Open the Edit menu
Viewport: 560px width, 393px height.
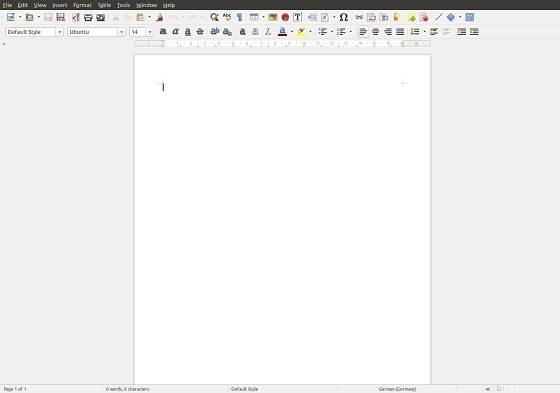point(22,5)
